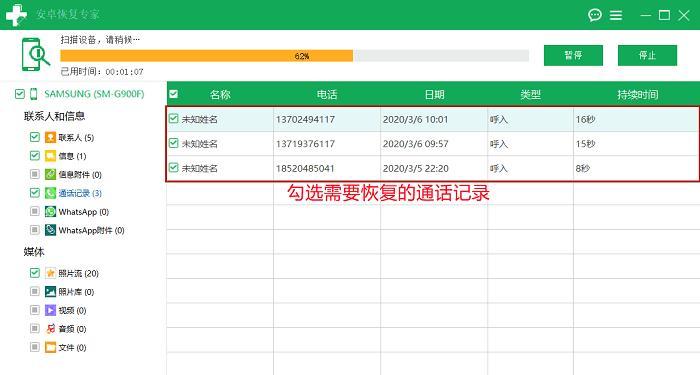Maximize the application window
Image resolution: width=700 pixels, height=375 pixels.
click(664, 15)
